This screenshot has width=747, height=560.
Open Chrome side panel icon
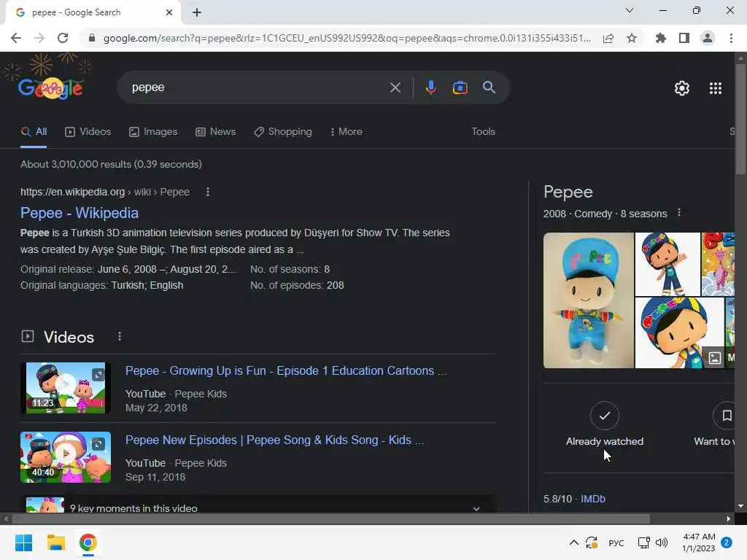[x=684, y=38]
